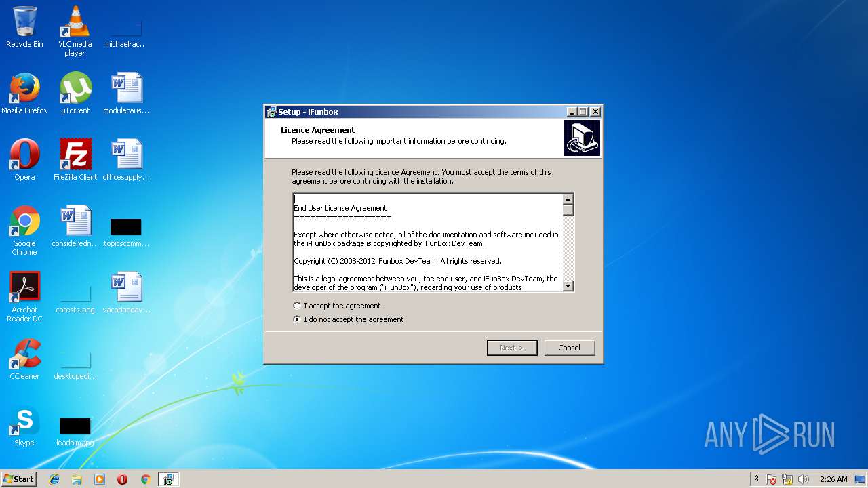Select the consideredn... Word document
The height and width of the screenshot is (488, 868).
[x=75, y=226]
